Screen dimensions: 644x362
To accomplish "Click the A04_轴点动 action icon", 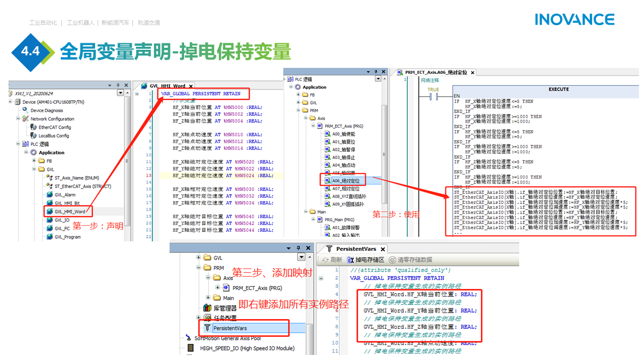I will (x=327, y=165).
